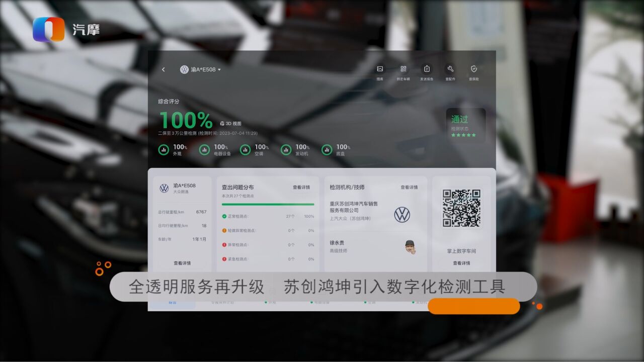Click the 总行驶里程 value 6767
The image size is (644, 362).
pyautogui.click(x=201, y=212)
